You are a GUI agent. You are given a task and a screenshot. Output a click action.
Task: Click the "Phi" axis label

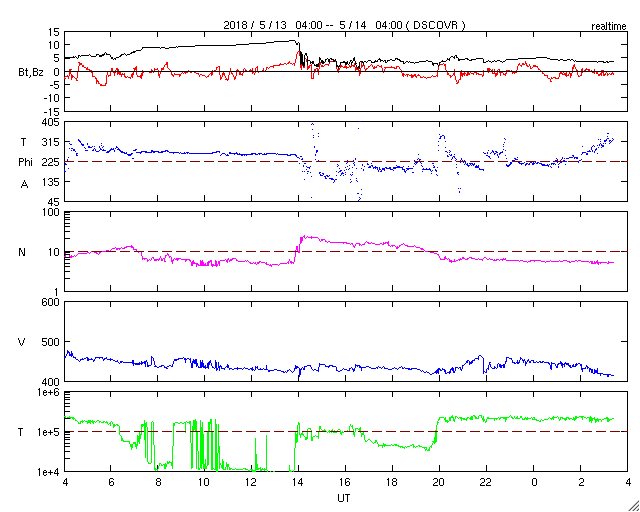tap(25, 163)
